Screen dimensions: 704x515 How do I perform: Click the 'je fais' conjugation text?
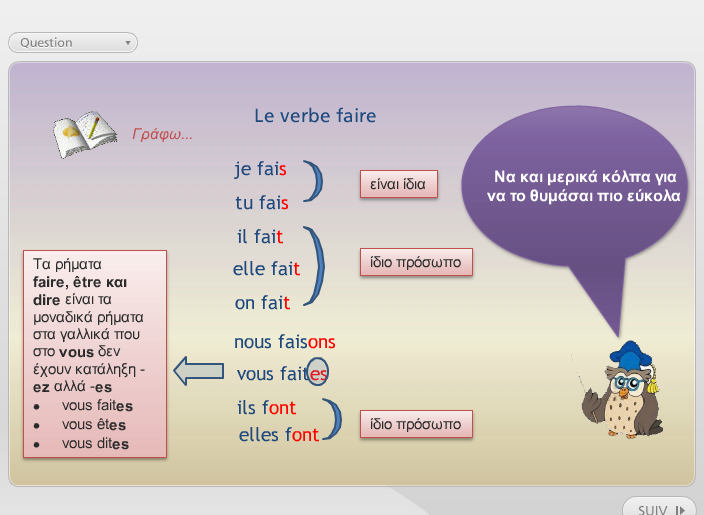[x=261, y=169]
